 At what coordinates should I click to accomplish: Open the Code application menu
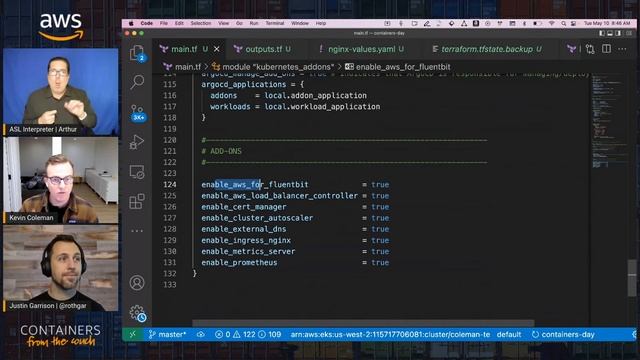point(147,24)
